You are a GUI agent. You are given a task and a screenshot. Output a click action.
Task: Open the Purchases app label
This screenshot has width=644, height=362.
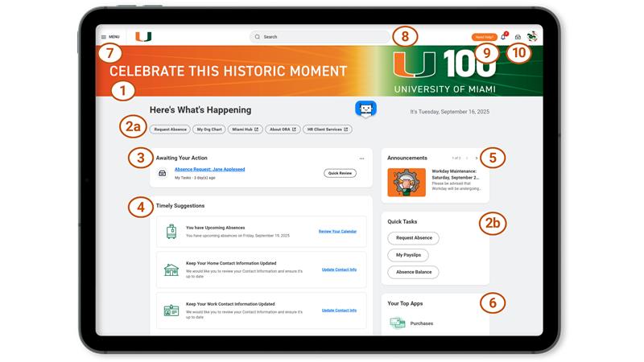coord(422,323)
